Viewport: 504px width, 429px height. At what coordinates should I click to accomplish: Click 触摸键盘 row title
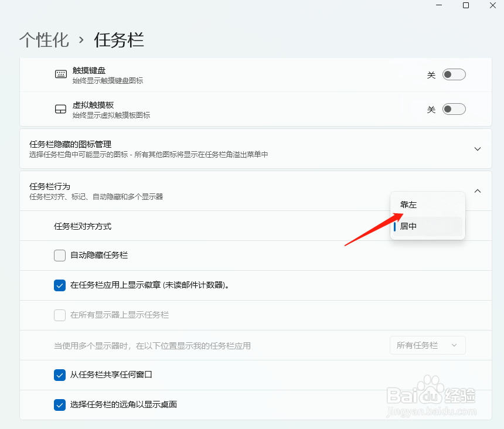tap(89, 70)
